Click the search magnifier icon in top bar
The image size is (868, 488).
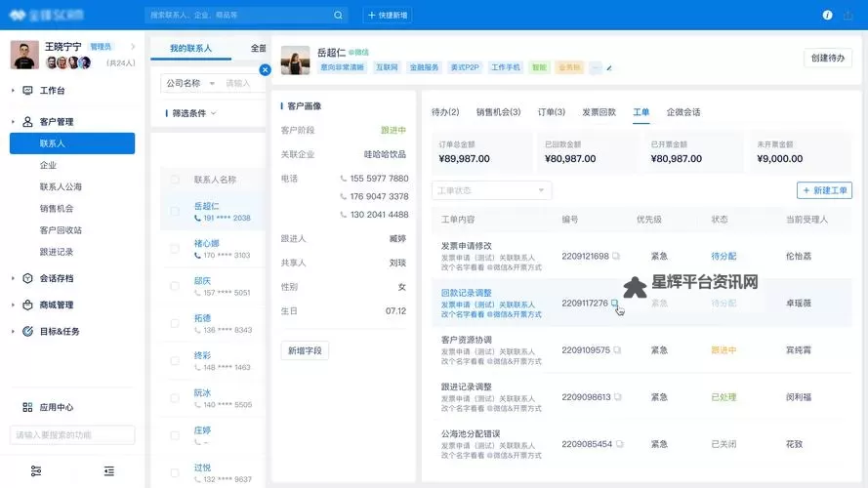pyautogui.click(x=338, y=16)
